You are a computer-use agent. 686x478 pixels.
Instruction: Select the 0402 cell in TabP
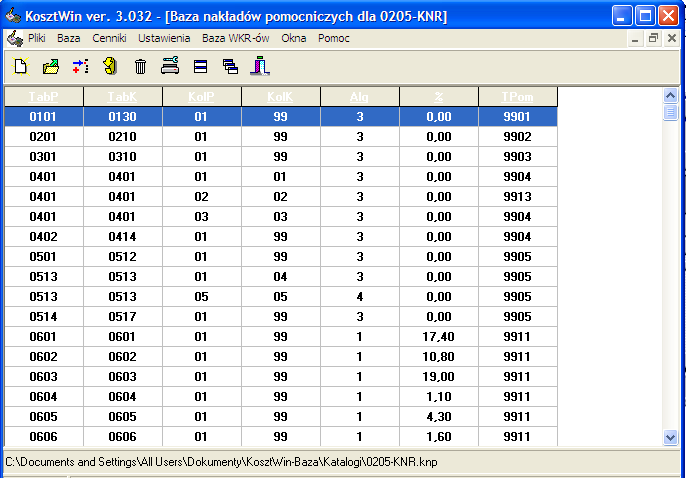(44, 237)
